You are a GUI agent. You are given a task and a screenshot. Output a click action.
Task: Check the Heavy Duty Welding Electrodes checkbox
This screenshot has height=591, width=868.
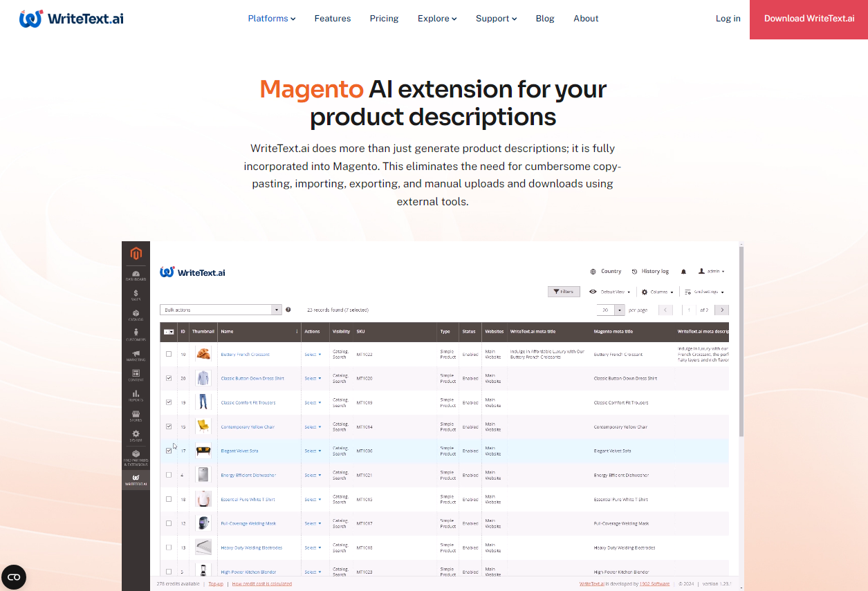[169, 547]
